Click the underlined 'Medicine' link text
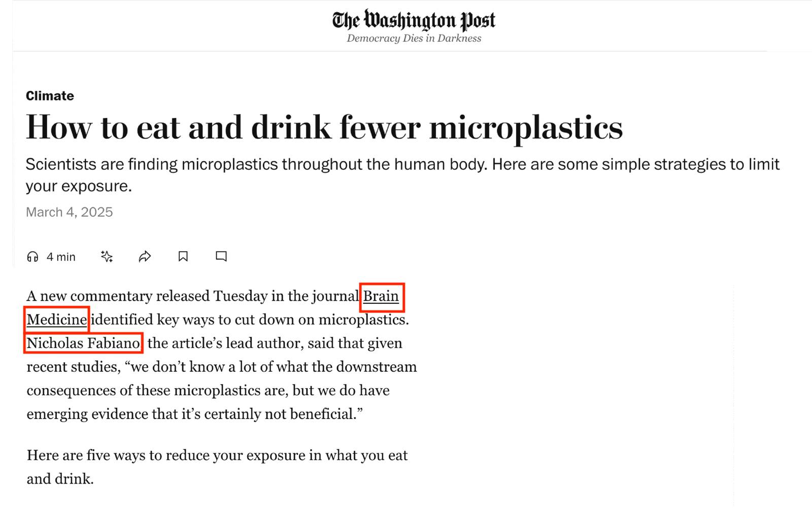Image resolution: width=812 pixels, height=508 pixels. (56, 320)
